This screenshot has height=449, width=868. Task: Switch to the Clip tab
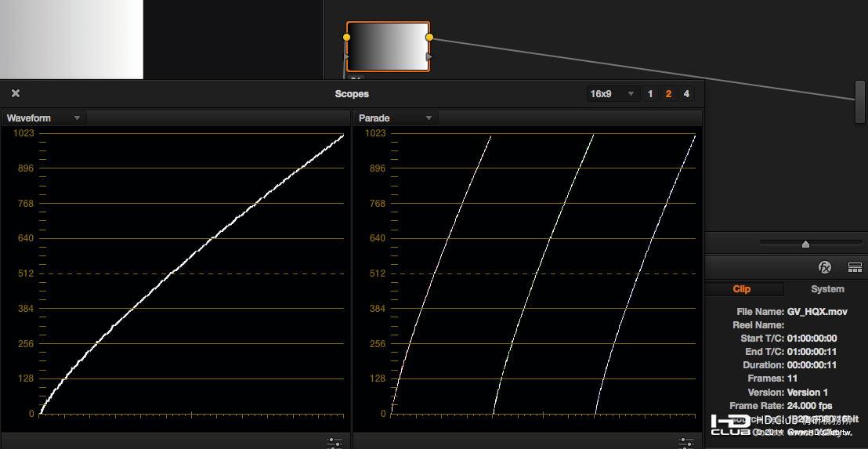742,289
